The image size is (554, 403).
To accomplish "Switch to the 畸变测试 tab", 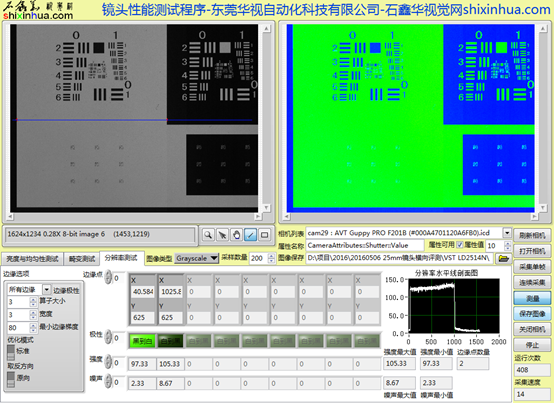I will pos(82,259).
